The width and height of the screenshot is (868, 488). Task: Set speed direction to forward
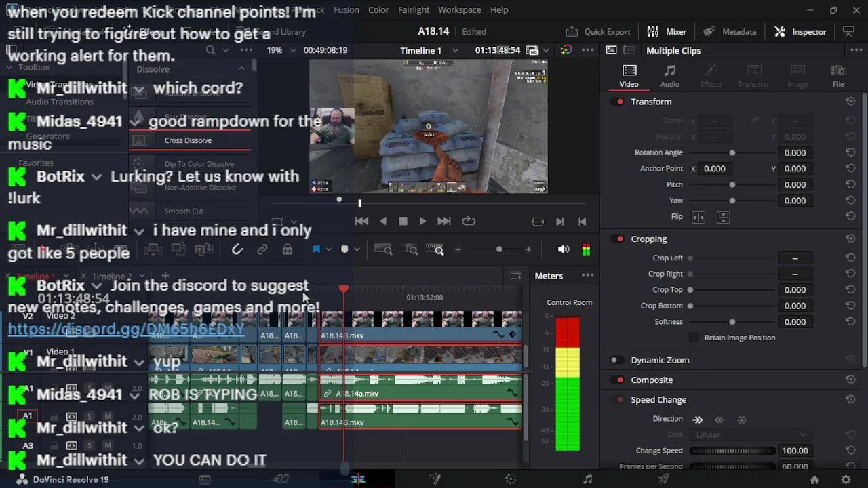[697, 420]
